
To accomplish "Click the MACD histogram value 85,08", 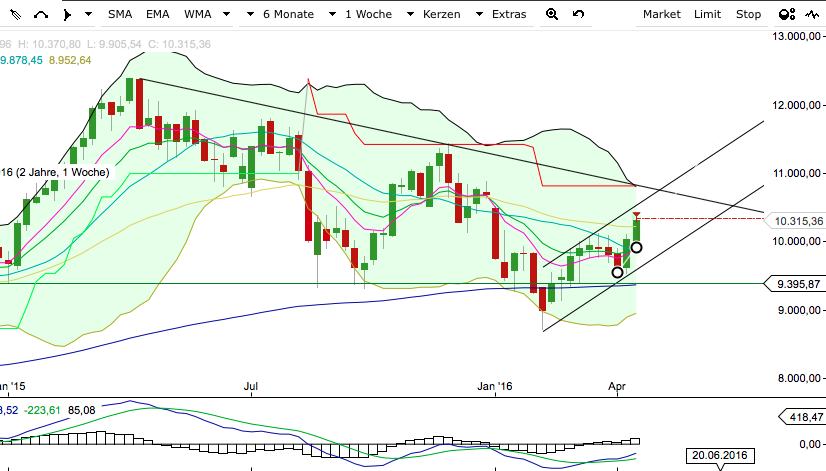I will pyautogui.click(x=82, y=410).
